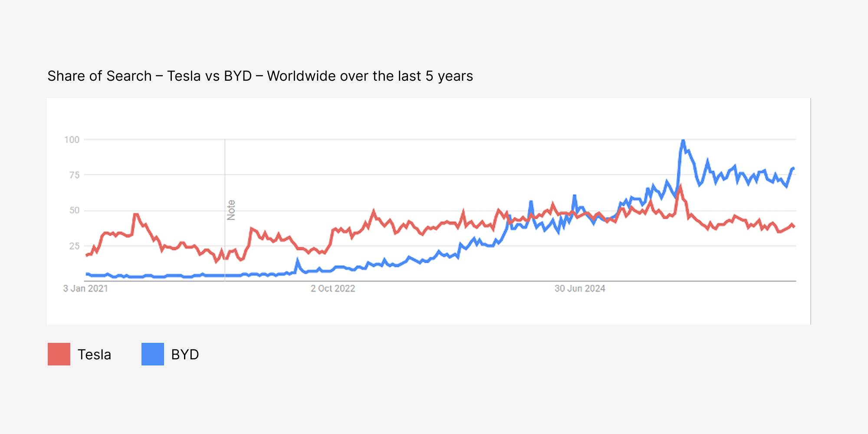The image size is (868, 434).
Task: Select the Tesla legend label text
Action: point(94,355)
